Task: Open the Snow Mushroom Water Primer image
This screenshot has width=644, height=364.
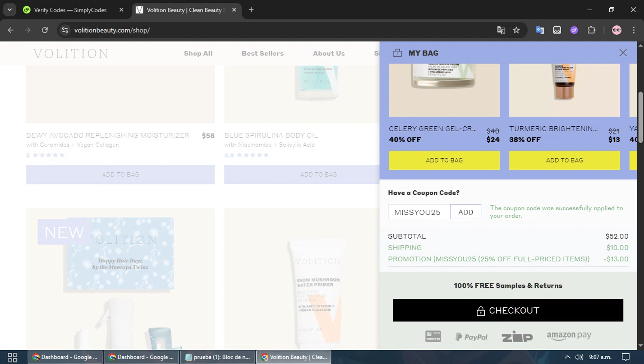Action: (x=302, y=279)
